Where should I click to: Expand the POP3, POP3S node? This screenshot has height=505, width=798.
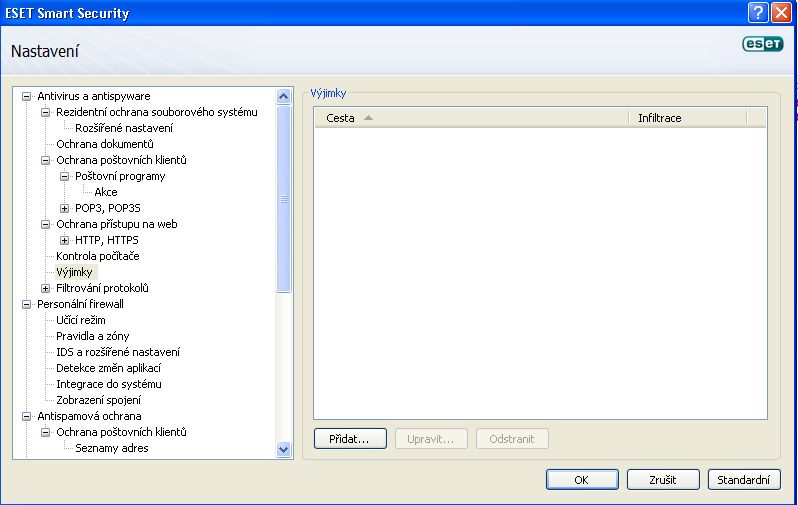click(x=64, y=208)
